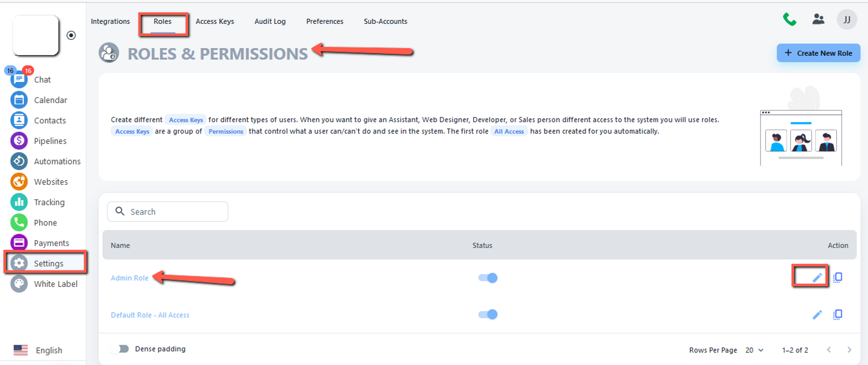Viewport: 868px width, 365px height.
Task: Switch to the Access Keys tab
Action: [x=214, y=22]
